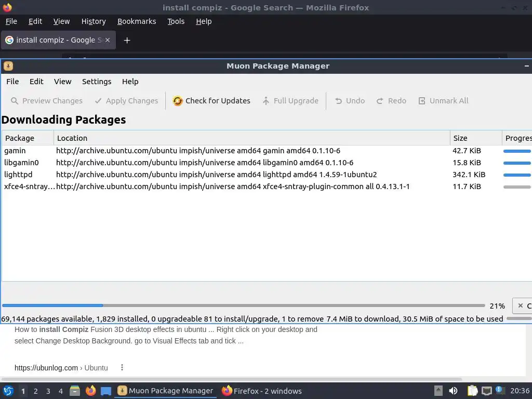This screenshot has height=399, width=532.
Task: Open Muon's View menu
Action: [x=63, y=82]
